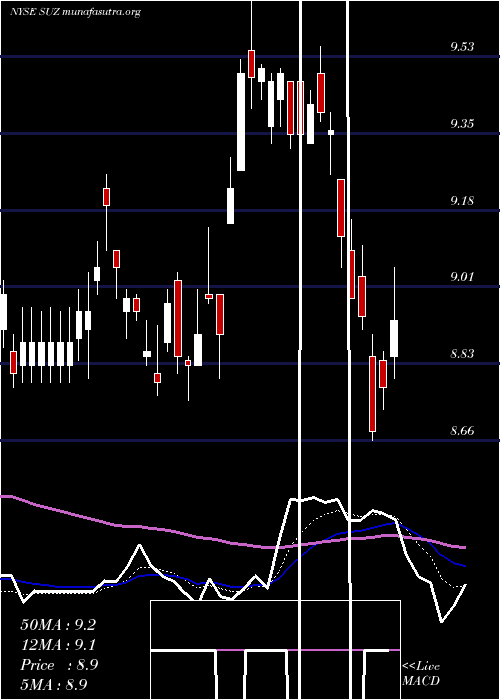Select the 9.18 price axis label
The height and width of the screenshot is (700, 500).
462,200
